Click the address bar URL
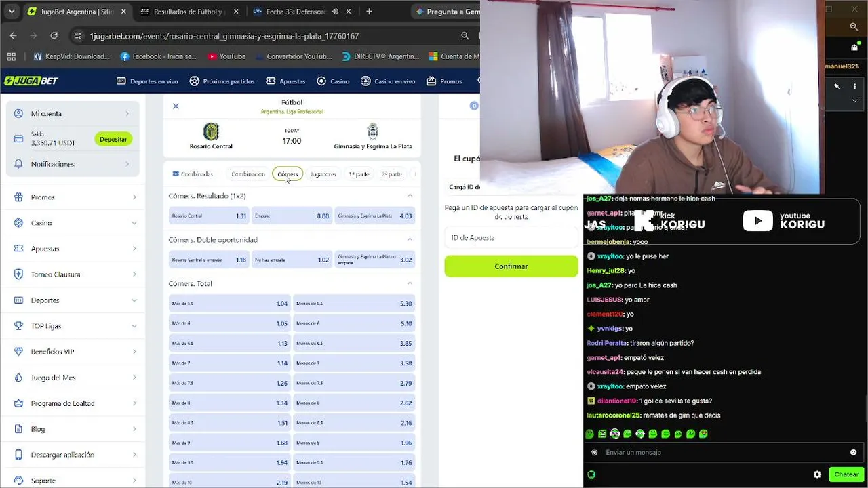The width and height of the screenshot is (868, 488). 224,36
